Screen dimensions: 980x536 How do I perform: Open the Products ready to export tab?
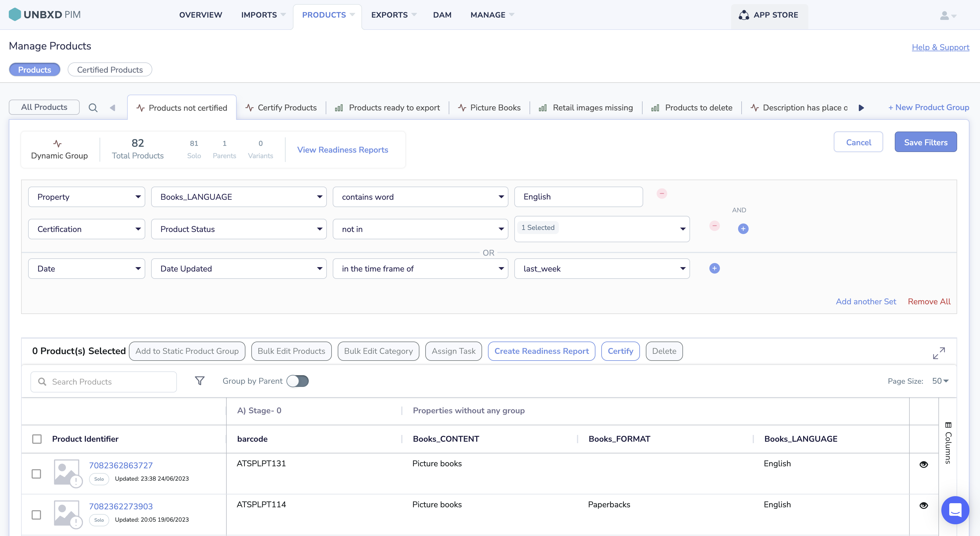click(387, 108)
